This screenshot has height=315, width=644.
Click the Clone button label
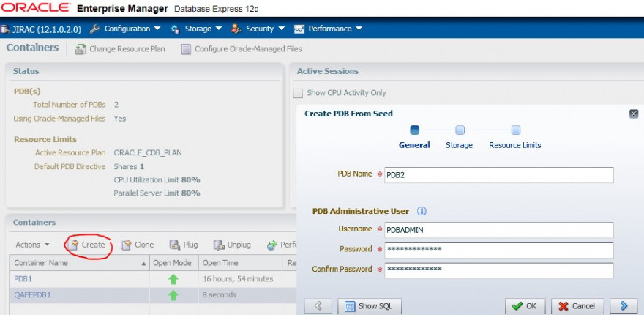144,245
